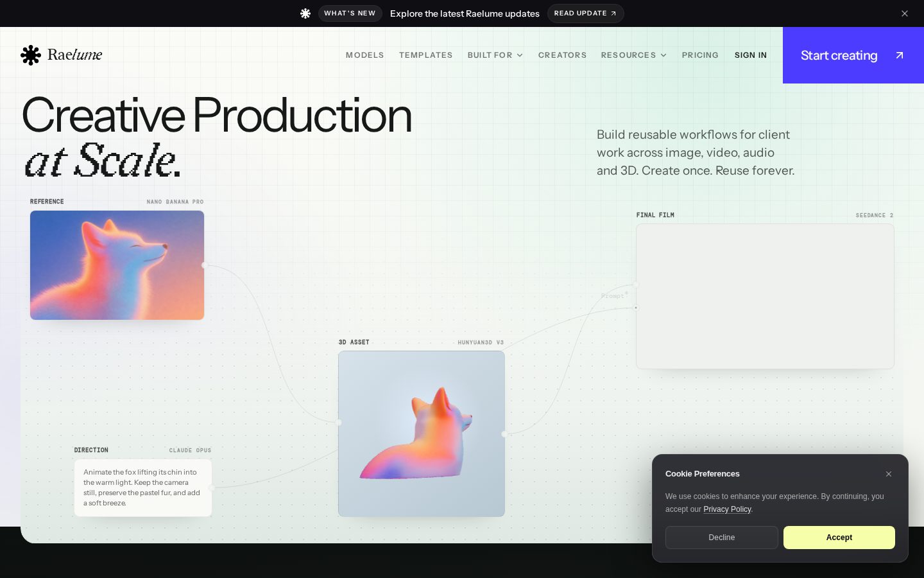Viewport: 924px width, 578px height.
Task: Click the 'Creative Production' headline
Action: pyautogui.click(x=216, y=116)
